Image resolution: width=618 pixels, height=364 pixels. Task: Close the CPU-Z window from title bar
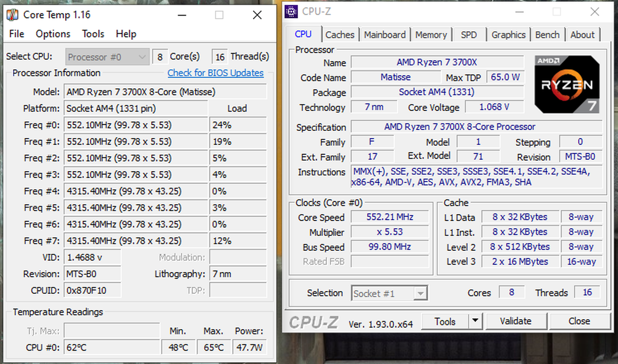click(595, 12)
